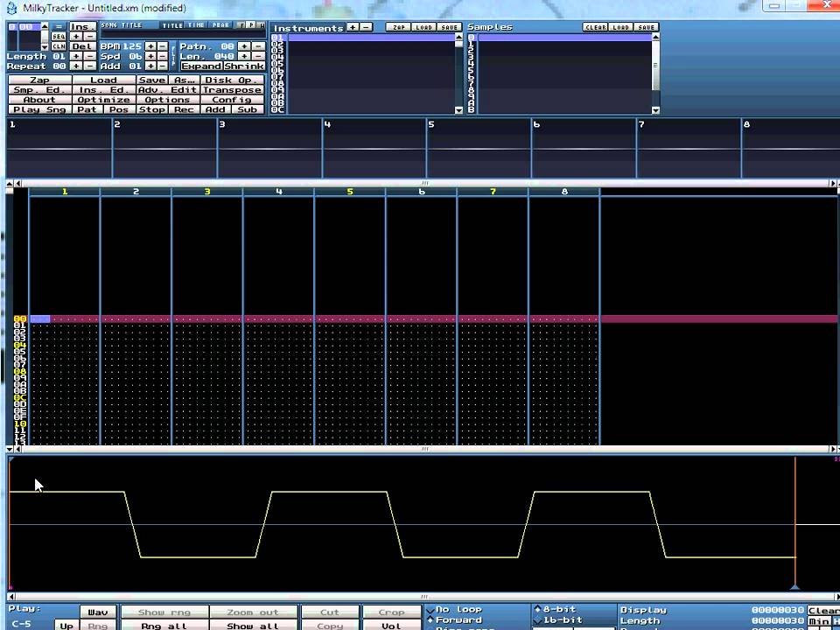
Task: Click the SEQ order button
Action: pyautogui.click(x=59, y=37)
